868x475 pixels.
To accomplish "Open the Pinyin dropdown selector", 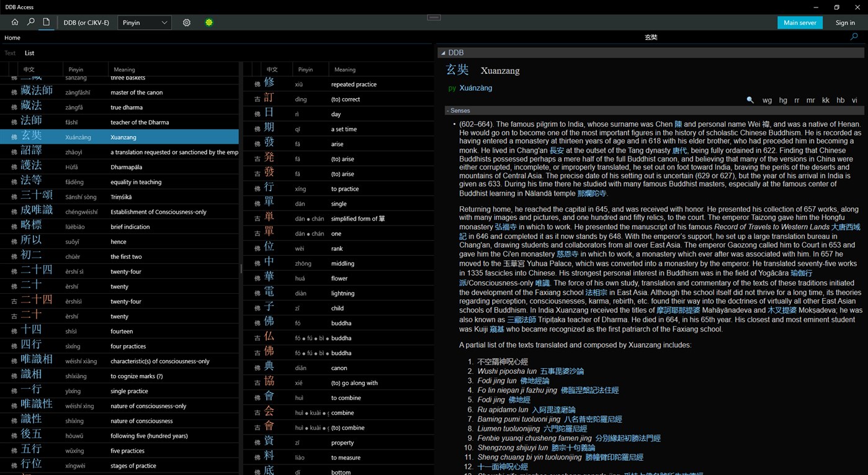I will pos(144,22).
